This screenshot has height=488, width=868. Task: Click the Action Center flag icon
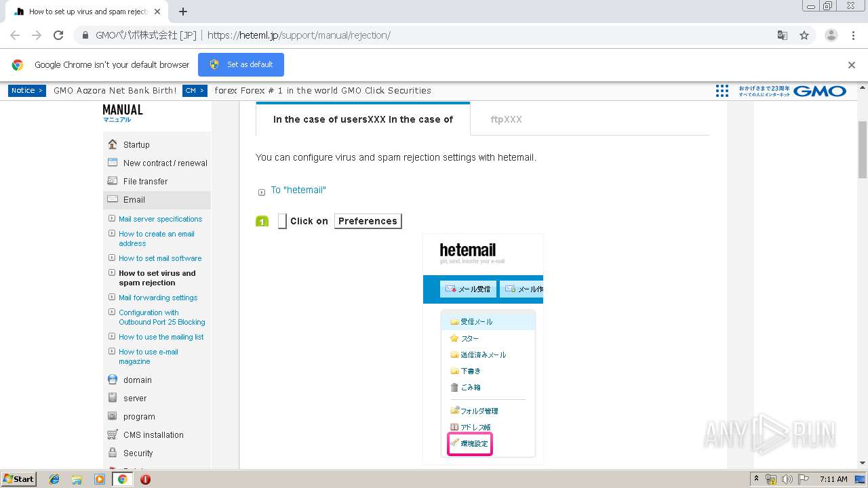pyautogui.click(x=802, y=479)
